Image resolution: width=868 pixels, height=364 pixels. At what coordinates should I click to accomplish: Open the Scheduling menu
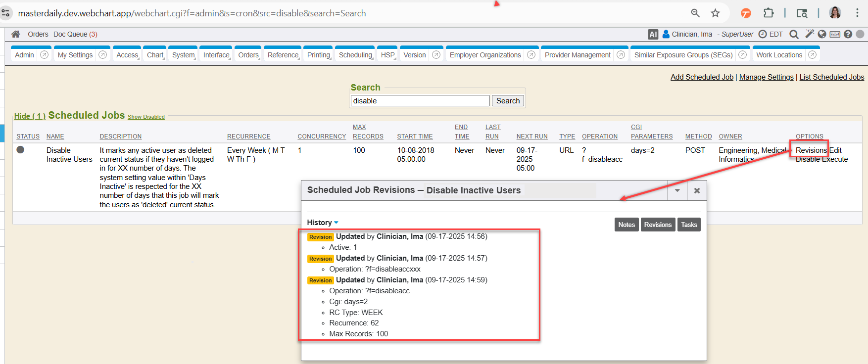pyautogui.click(x=355, y=55)
